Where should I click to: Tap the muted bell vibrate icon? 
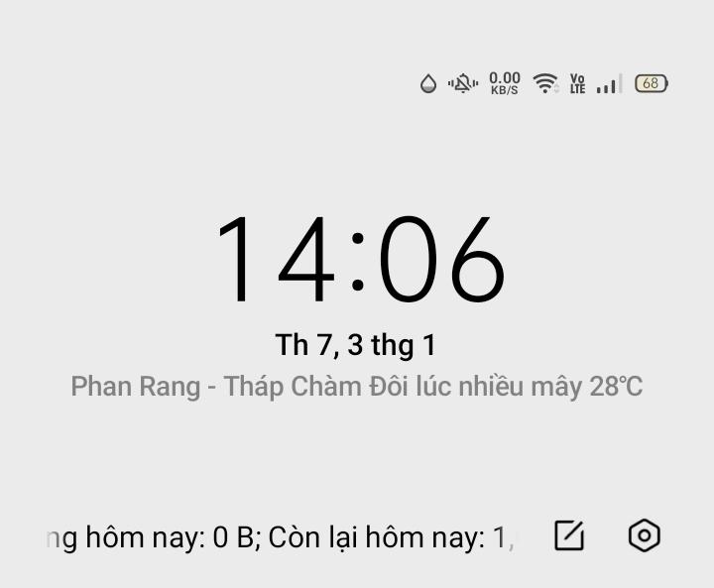(x=463, y=84)
